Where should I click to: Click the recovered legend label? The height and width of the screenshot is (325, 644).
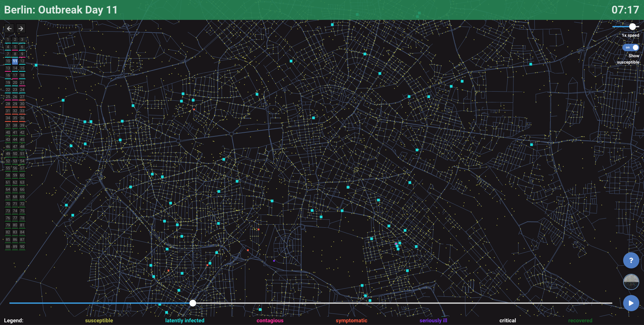580,321
